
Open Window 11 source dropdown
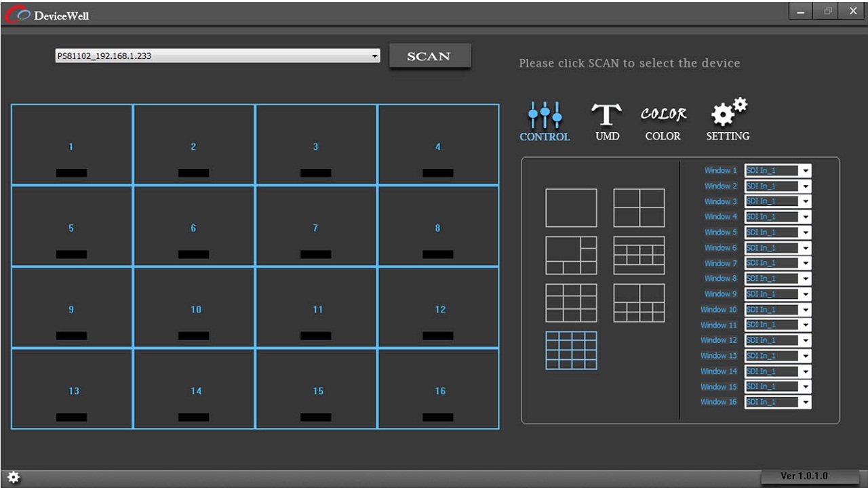(x=778, y=325)
